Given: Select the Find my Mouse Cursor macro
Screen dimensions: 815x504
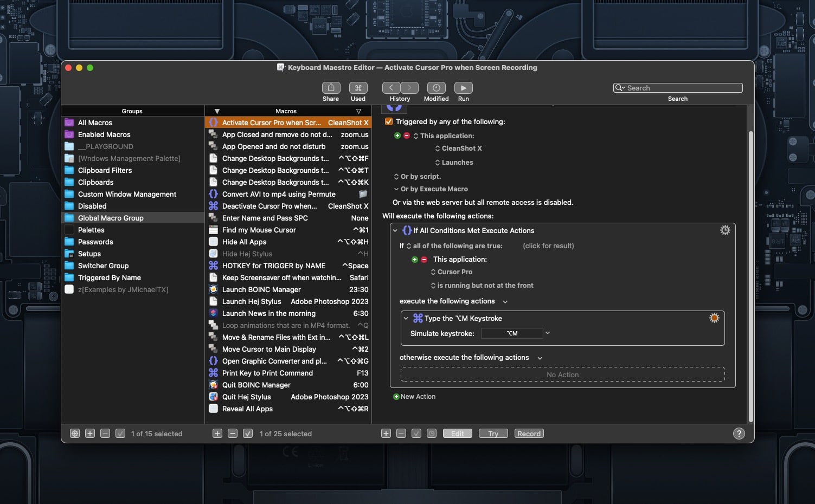Looking at the screenshot, I should [259, 230].
